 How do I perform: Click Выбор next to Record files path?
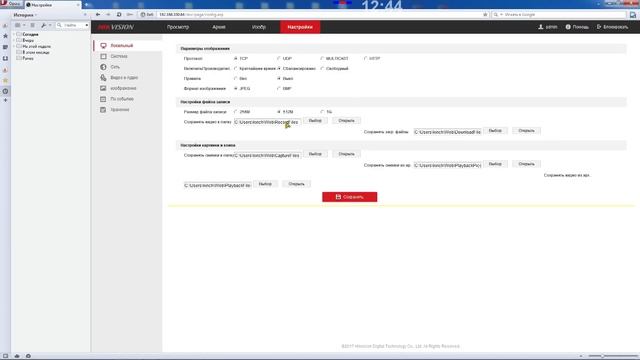pos(315,121)
